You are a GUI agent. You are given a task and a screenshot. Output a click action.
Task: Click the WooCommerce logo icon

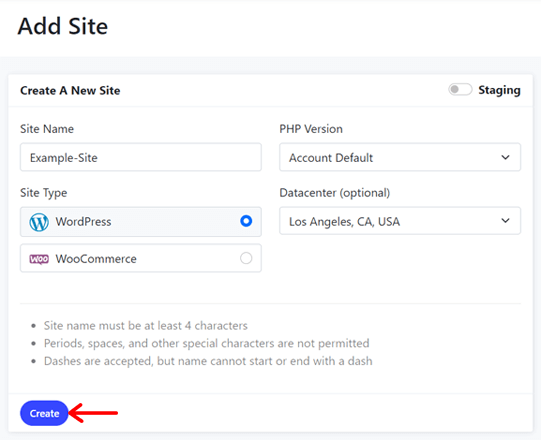[x=39, y=259]
